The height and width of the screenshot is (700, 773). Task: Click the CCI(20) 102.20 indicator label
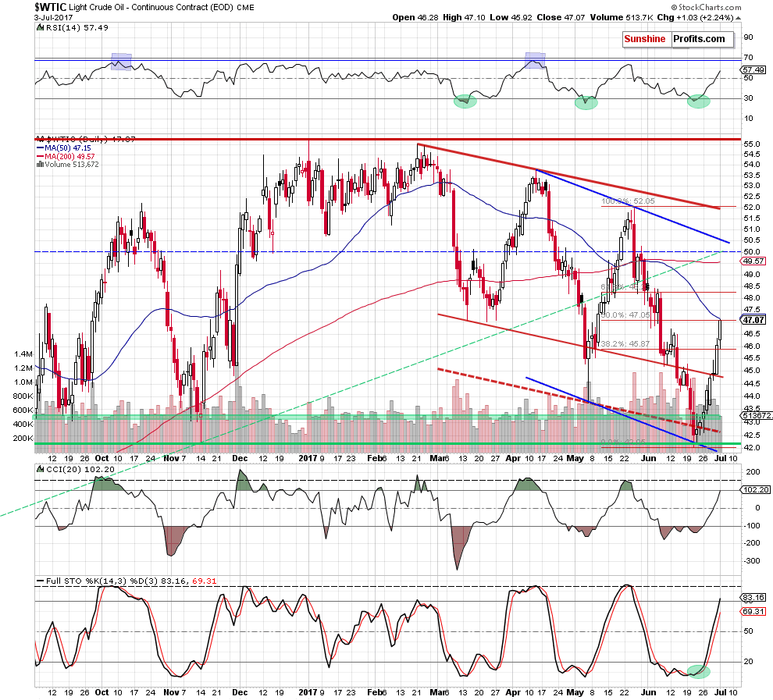tap(80, 470)
